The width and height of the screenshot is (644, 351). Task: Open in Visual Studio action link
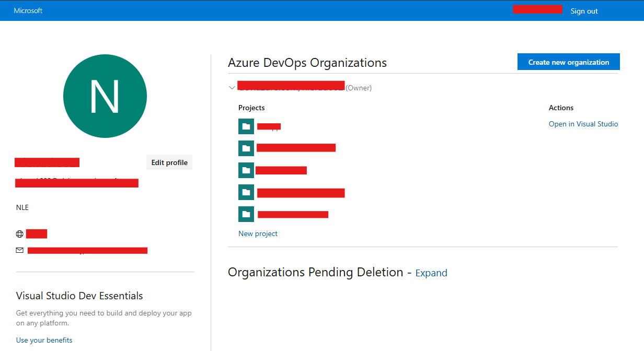coord(583,124)
